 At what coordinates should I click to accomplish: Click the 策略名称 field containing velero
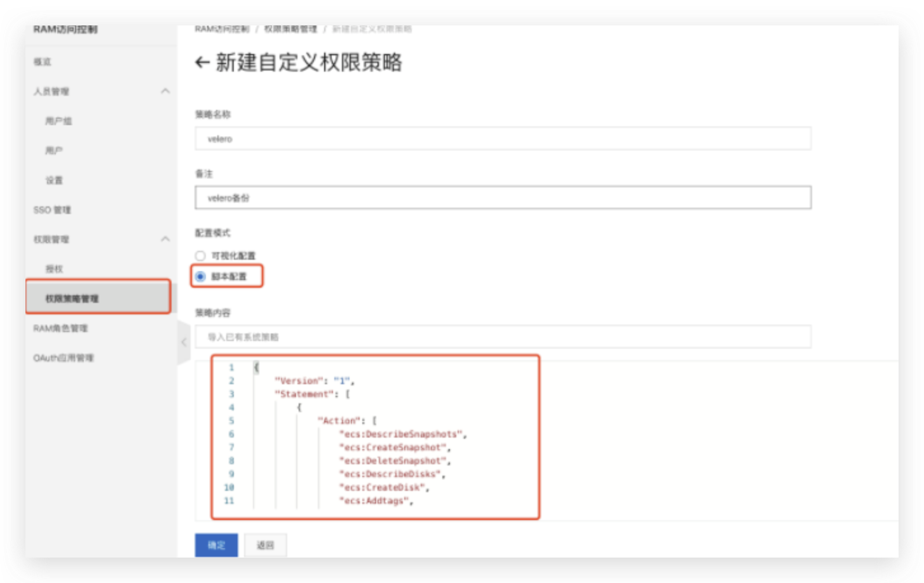pos(503,138)
